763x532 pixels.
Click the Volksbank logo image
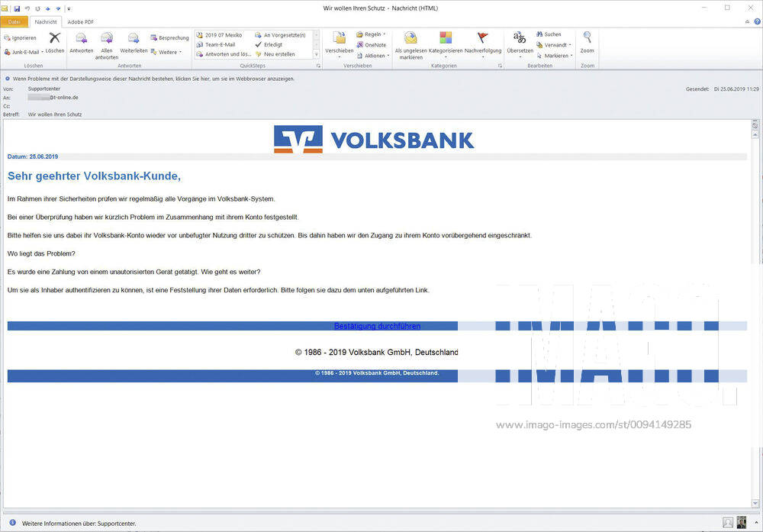[x=374, y=139]
